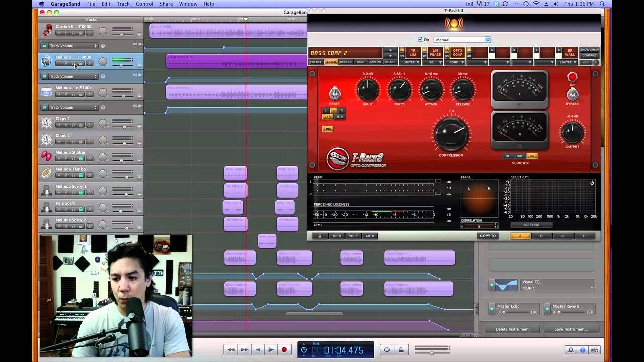Click the Save Instrument button
This screenshot has height=362, width=644.
point(571,329)
